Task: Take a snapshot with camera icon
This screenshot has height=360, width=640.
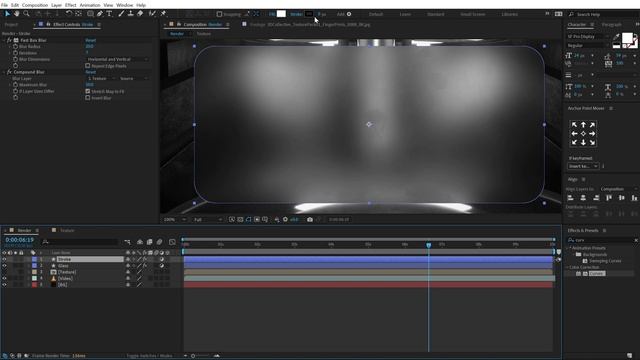Action: coord(310,220)
